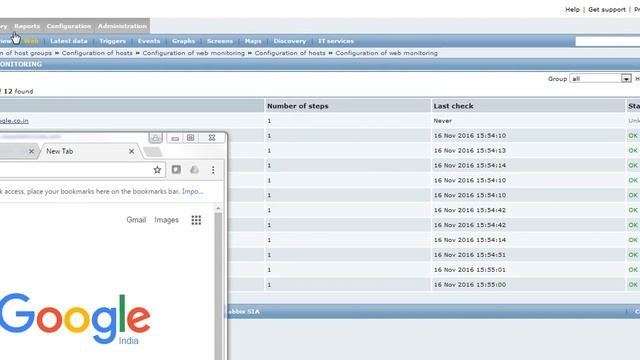Open Latest data in Zabbix submenu
Screen dimensions: 640x360
coord(69,41)
